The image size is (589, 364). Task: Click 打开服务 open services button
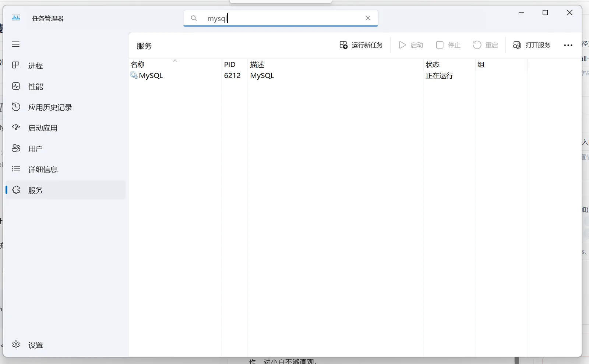tap(532, 45)
